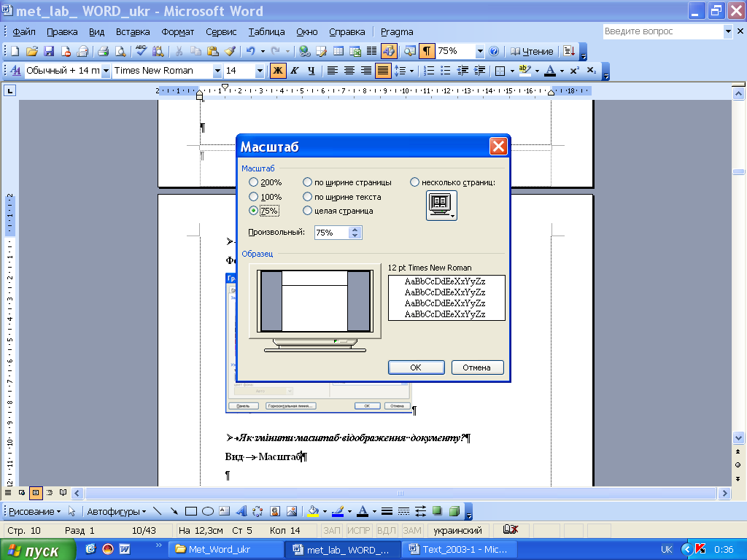Click the Cut scissors icon
Image resolution: width=747 pixels, height=560 pixels.
tap(179, 51)
